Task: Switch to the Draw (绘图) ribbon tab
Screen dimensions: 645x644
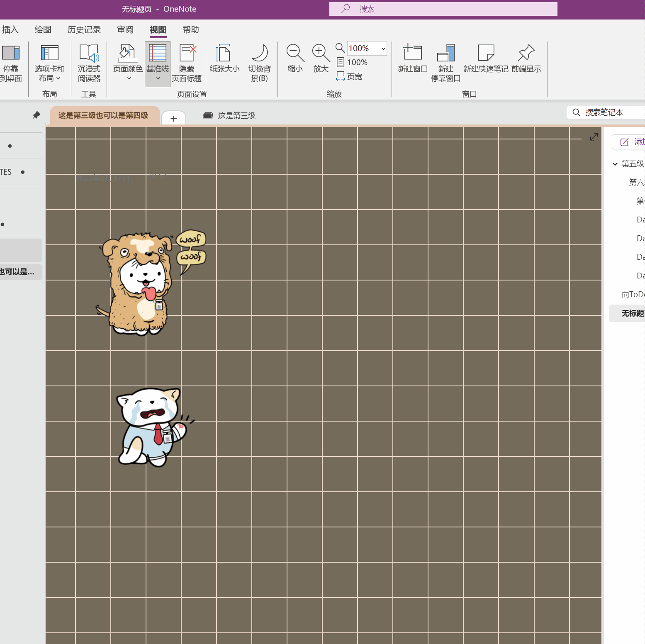Action: [43, 30]
